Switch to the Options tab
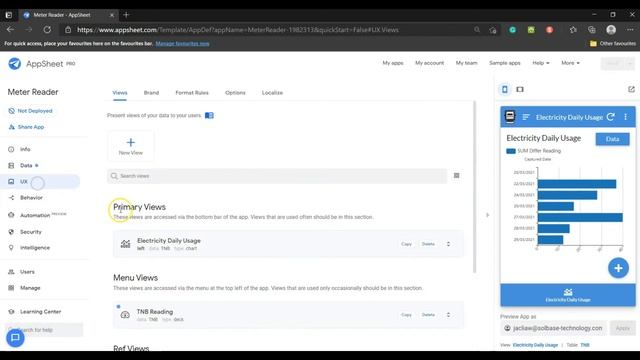640x360 pixels. point(235,93)
